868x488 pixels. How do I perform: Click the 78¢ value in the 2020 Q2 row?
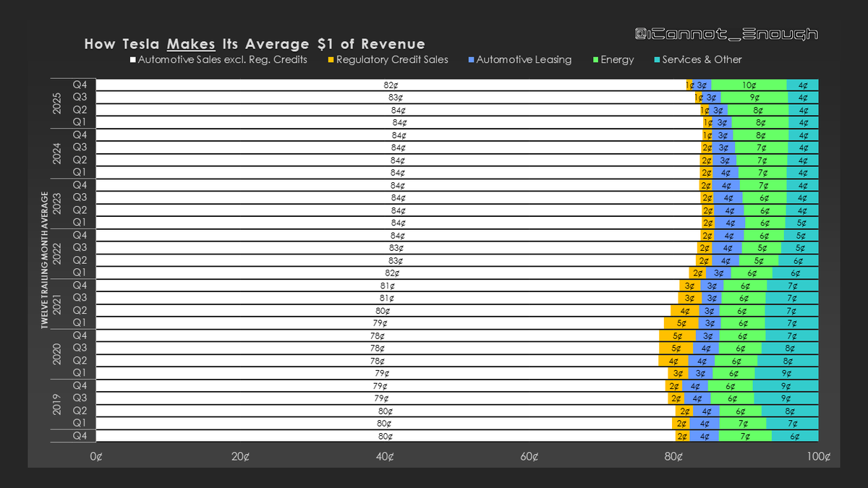[377, 361]
